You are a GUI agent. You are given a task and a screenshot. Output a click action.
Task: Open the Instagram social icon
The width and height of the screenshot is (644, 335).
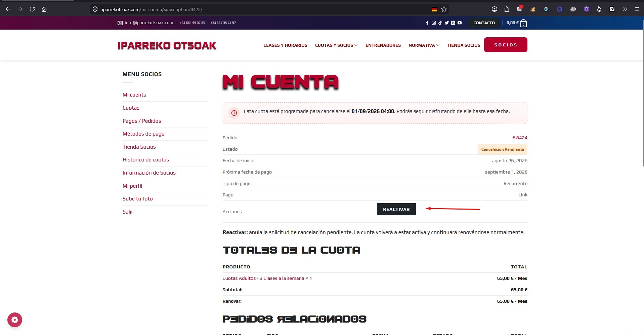[434, 23]
